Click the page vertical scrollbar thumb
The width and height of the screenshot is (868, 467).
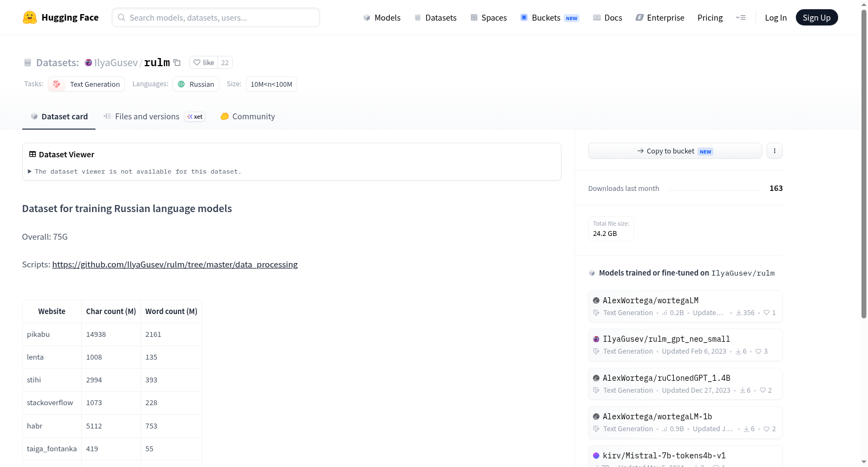click(x=864, y=164)
